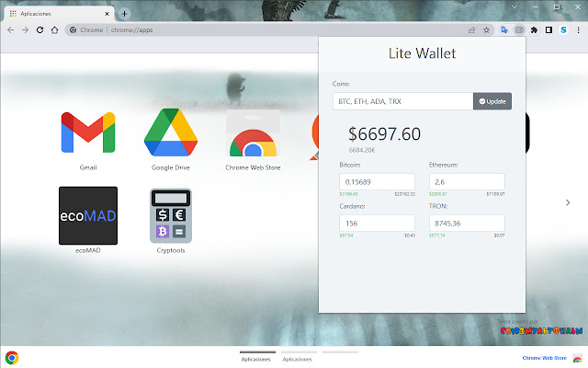Click the Cardano price $0.45
588x368 pixels.
click(x=410, y=236)
